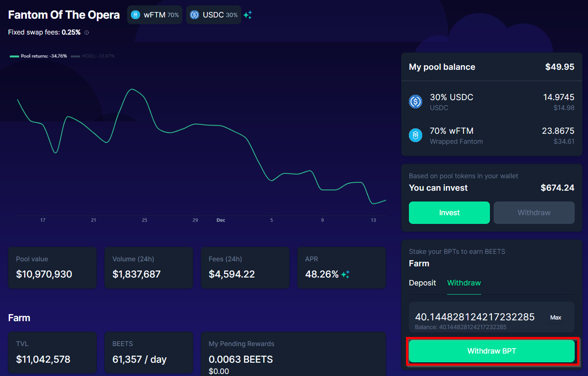This screenshot has height=376, width=588.
Task: Click the BEETS rate '61,357 / day'
Action: tap(140, 359)
